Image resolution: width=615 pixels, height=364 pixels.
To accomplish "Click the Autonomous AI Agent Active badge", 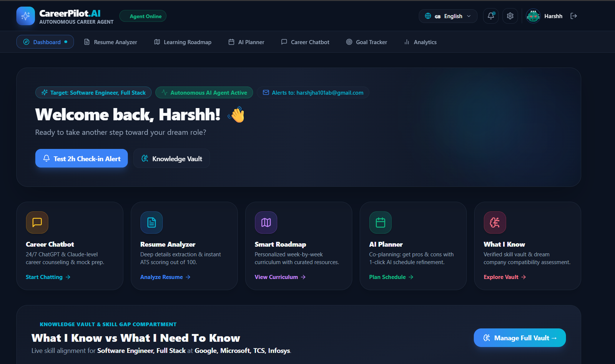I will (x=204, y=93).
